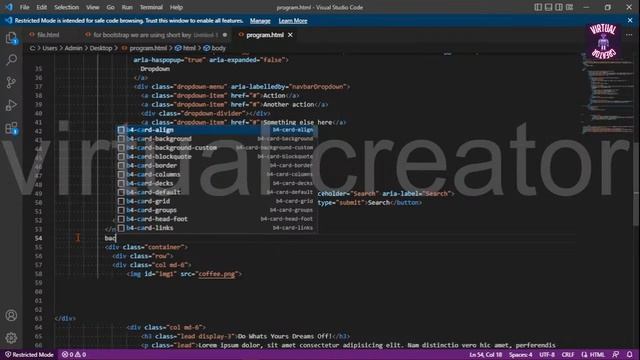
Task: Select b4-card-background-custom suggestion
Action: pos(216,148)
